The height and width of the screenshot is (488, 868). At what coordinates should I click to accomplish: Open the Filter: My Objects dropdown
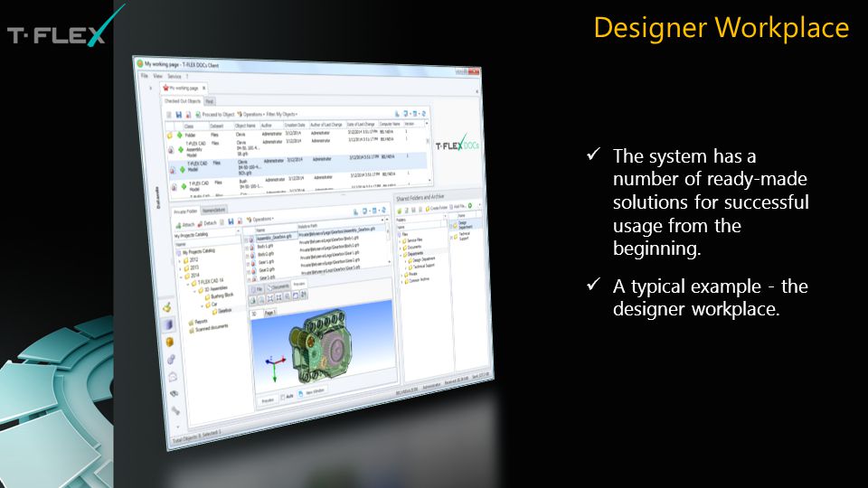(x=282, y=115)
